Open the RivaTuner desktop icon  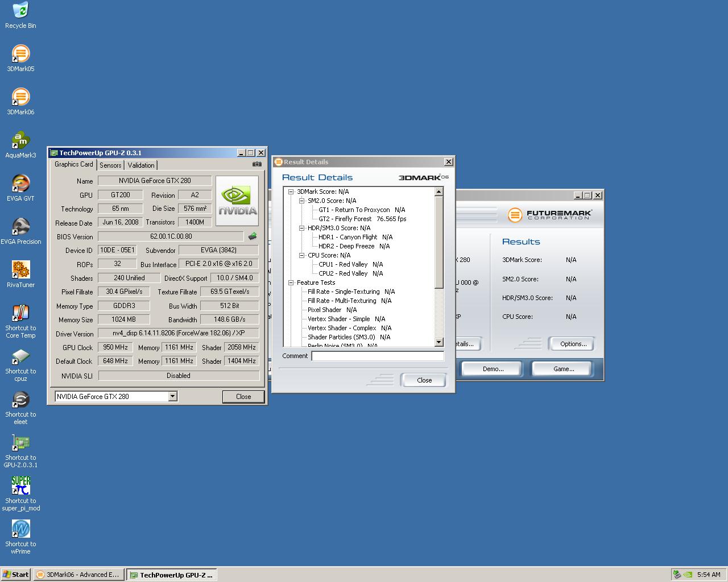[x=20, y=275]
